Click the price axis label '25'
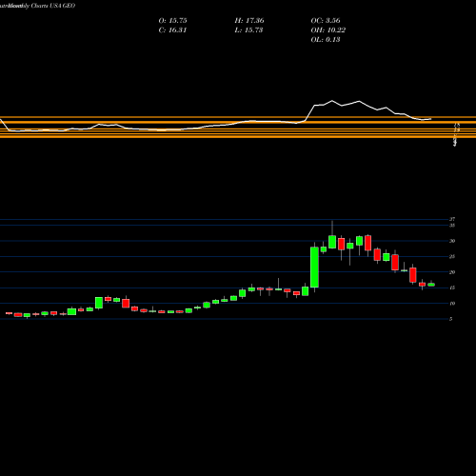This screenshot has width=476, height=476. (452, 256)
